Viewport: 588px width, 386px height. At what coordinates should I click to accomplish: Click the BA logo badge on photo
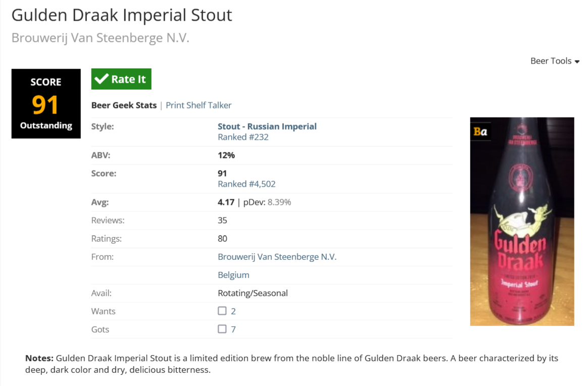(x=480, y=132)
